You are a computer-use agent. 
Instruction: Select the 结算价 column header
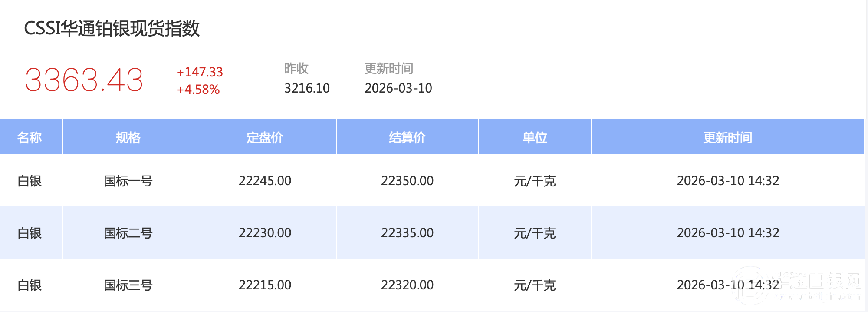(x=407, y=138)
